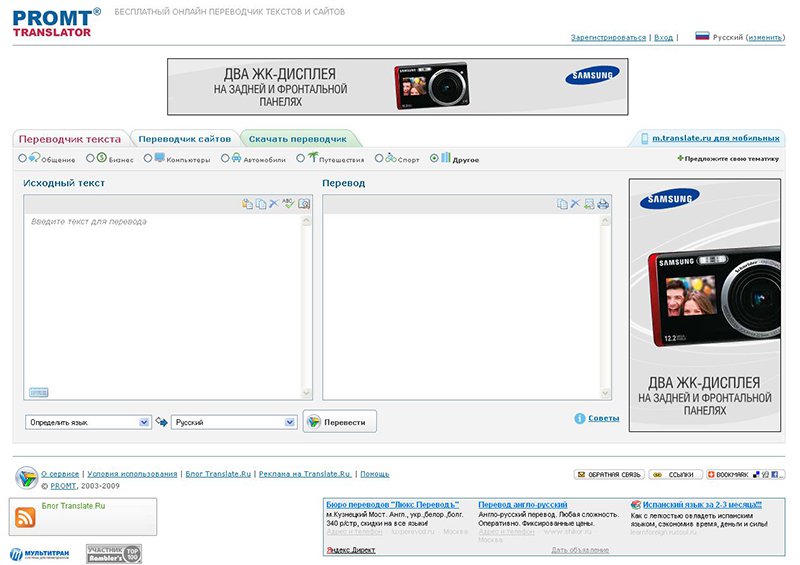Open the Яндекс.Директ link
Image resolution: width=800 pixels, height=565 pixels.
pyautogui.click(x=351, y=550)
